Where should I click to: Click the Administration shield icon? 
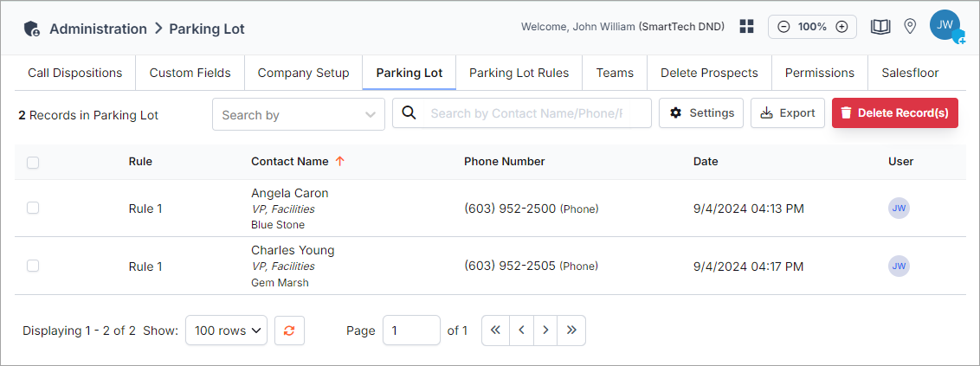(x=32, y=29)
